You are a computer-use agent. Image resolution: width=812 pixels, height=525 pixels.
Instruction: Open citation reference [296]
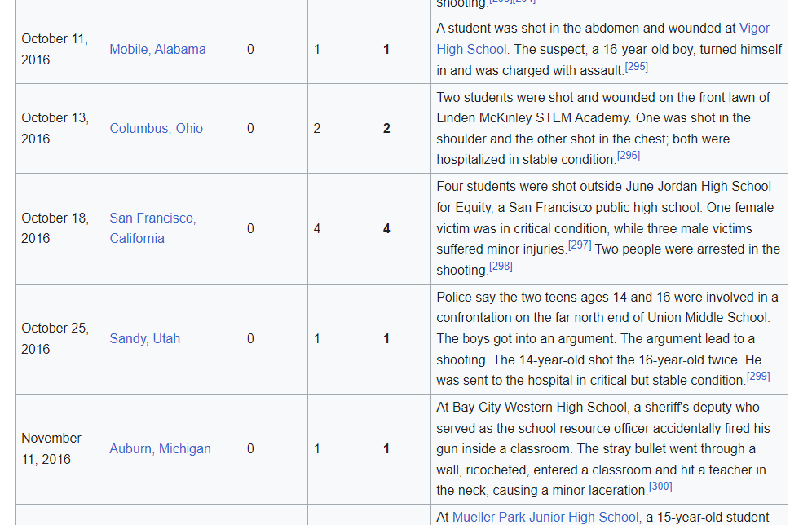coord(629,156)
